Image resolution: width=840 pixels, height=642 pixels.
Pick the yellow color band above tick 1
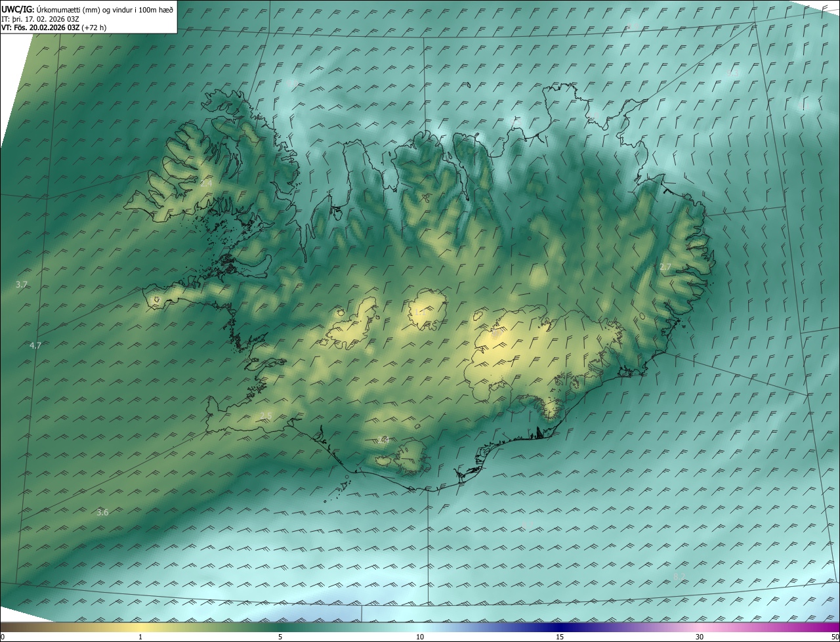pos(140,627)
